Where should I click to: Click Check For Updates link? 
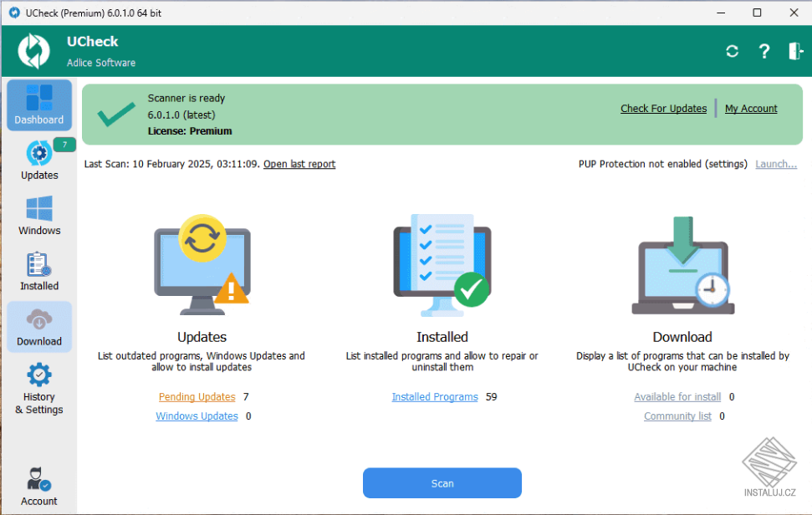(663, 108)
